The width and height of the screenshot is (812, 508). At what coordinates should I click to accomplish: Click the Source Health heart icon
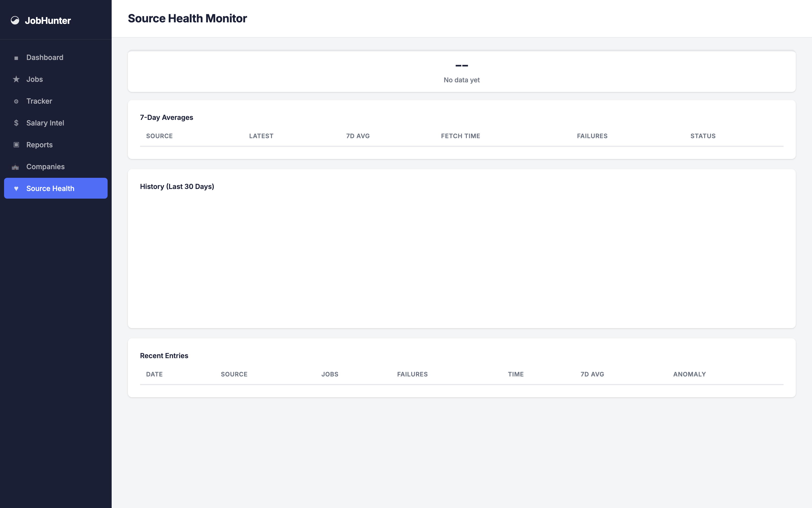point(16,188)
